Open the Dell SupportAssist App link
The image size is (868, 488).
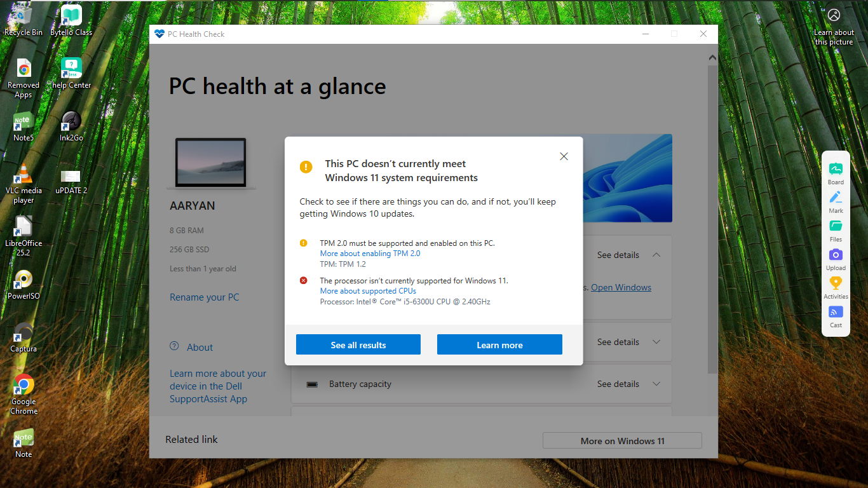218,386
